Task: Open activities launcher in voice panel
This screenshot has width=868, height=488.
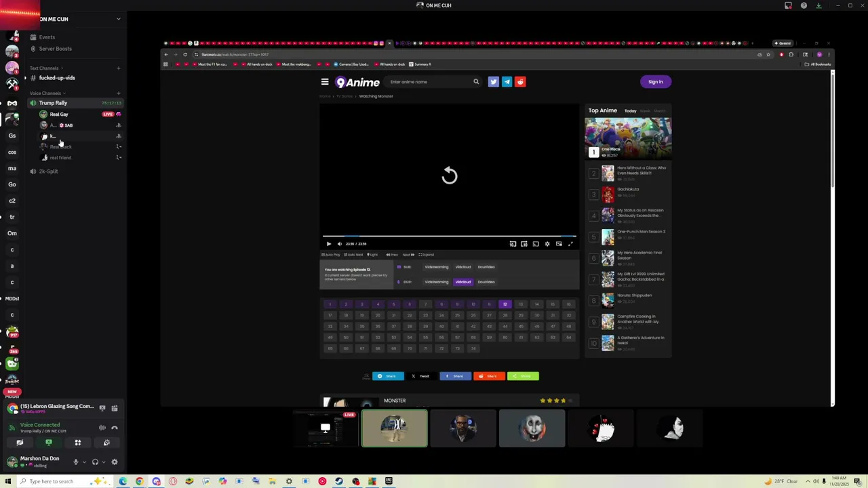Action: [x=77, y=443]
